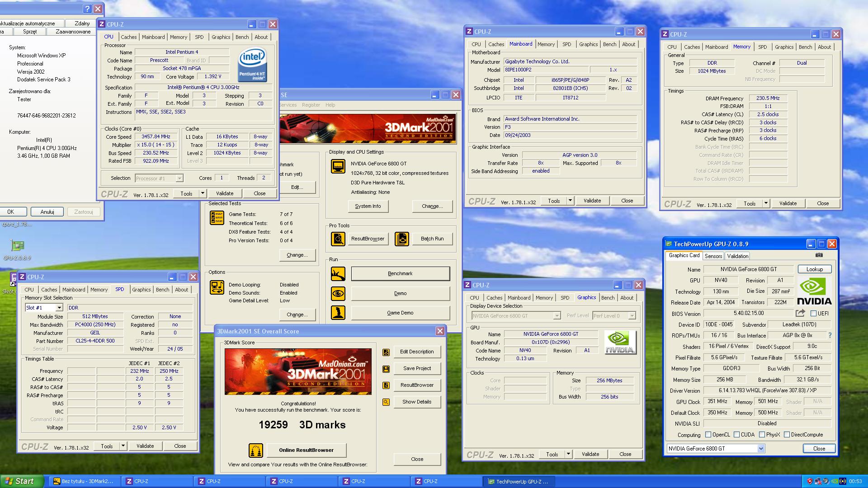Click the GPU-Z BIOS share arrow icon

[x=800, y=313]
